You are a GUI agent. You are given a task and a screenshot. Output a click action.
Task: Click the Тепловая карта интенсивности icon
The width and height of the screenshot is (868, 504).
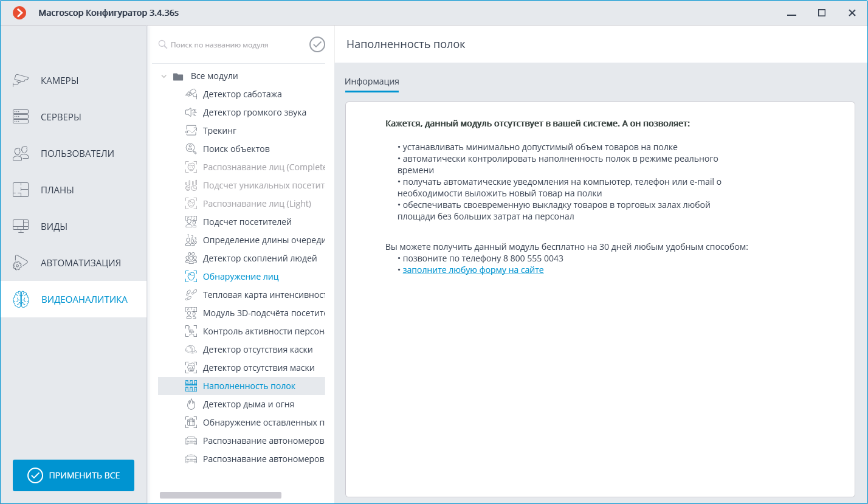tap(191, 295)
